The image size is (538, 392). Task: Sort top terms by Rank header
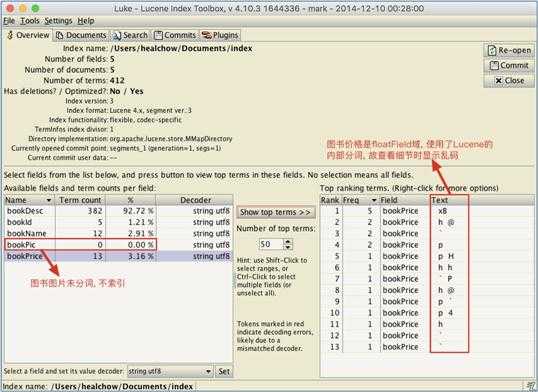pyautogui.click(x=330, y=200)
